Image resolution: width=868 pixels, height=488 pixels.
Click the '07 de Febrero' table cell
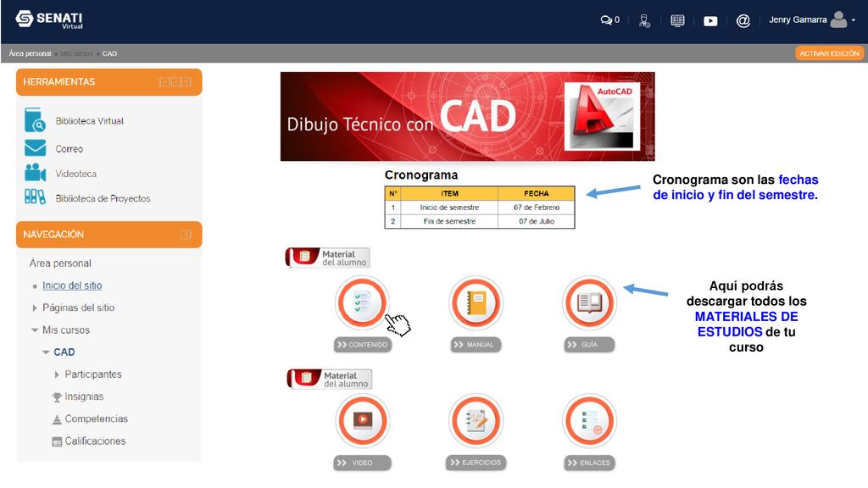(536, 208)
